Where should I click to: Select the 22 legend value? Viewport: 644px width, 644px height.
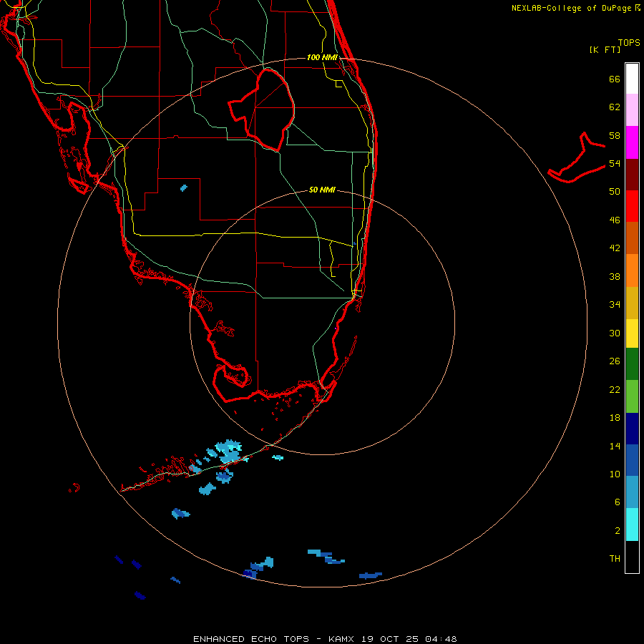[615, 389]
